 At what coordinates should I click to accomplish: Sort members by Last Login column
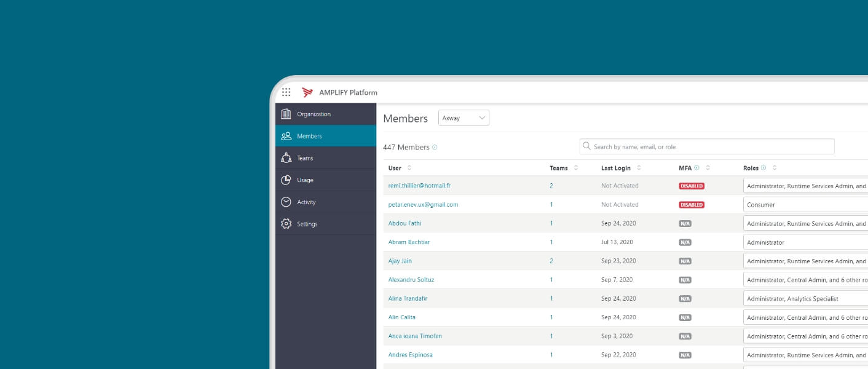[x=639, y=168]
